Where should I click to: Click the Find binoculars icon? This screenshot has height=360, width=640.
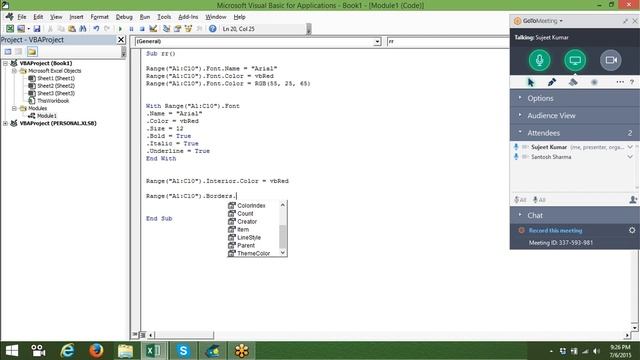coord(83,29)
